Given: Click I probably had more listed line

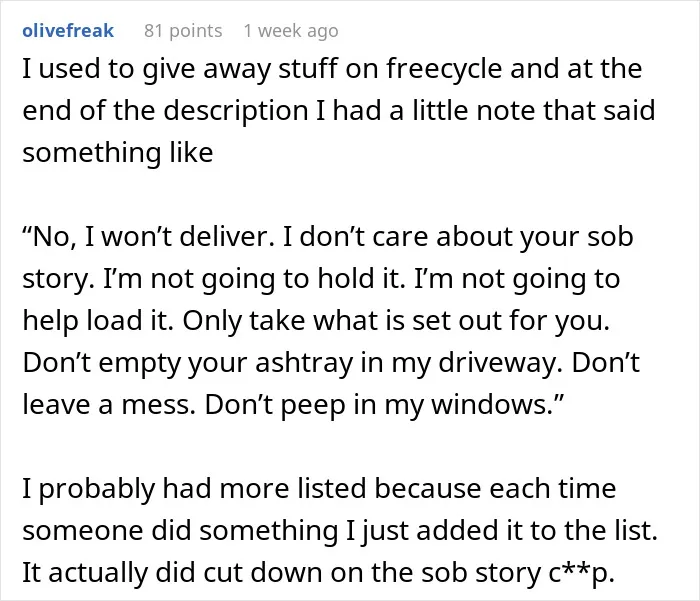Looking at the screenshot, I should (319, 488).
